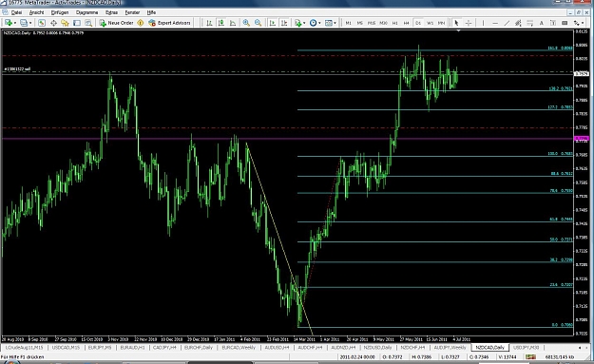
Task: Open the Ansicht menu
Action: (36, 12)
